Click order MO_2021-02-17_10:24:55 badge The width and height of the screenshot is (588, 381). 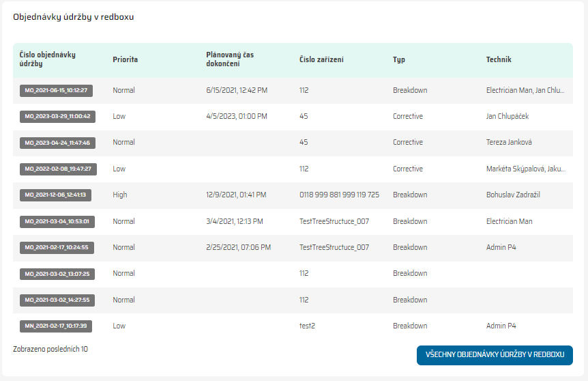pos(57,247)
